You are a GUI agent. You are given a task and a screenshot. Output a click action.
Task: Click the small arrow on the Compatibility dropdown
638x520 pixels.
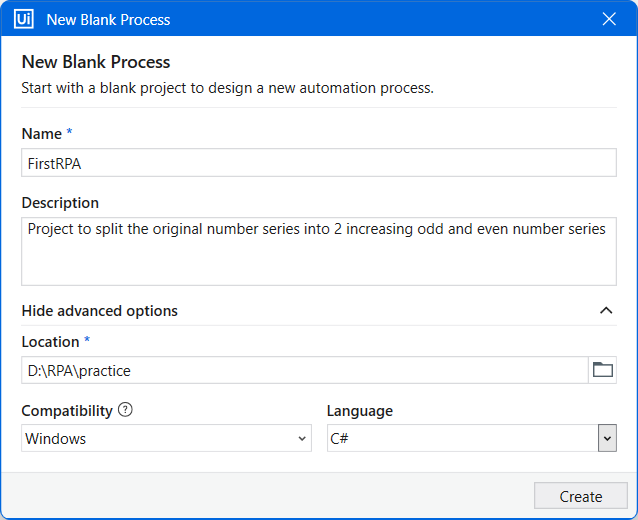[x=302, y=439]
